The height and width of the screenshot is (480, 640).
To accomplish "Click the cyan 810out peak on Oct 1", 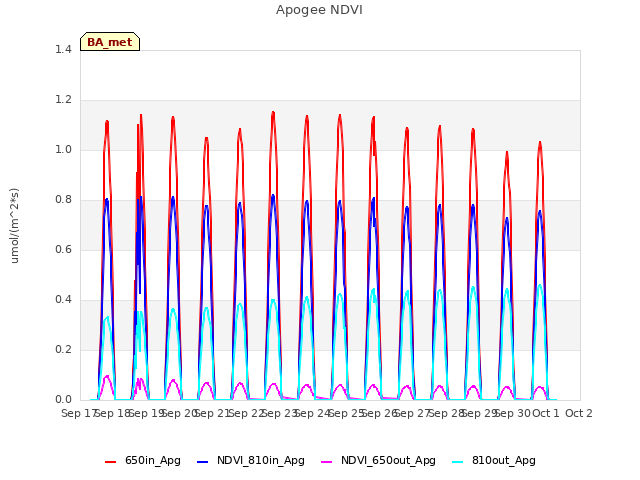I will [540, 285].
